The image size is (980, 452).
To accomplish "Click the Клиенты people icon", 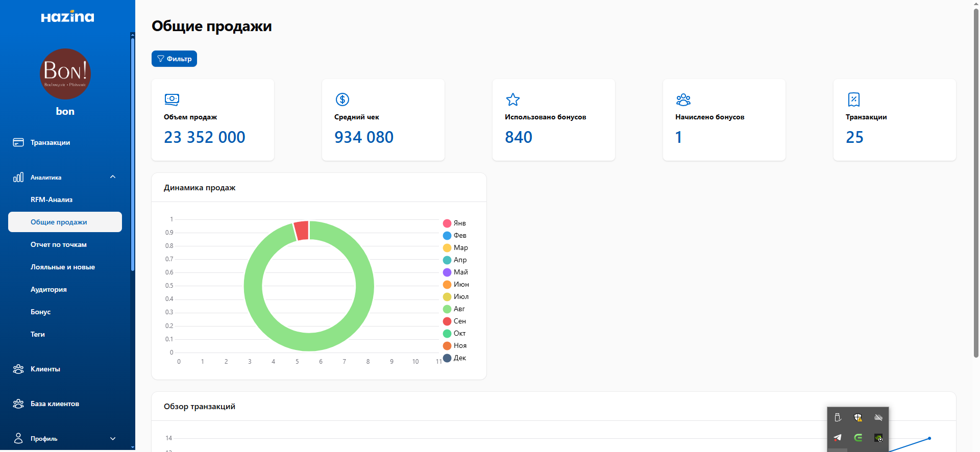I will 18,369.
